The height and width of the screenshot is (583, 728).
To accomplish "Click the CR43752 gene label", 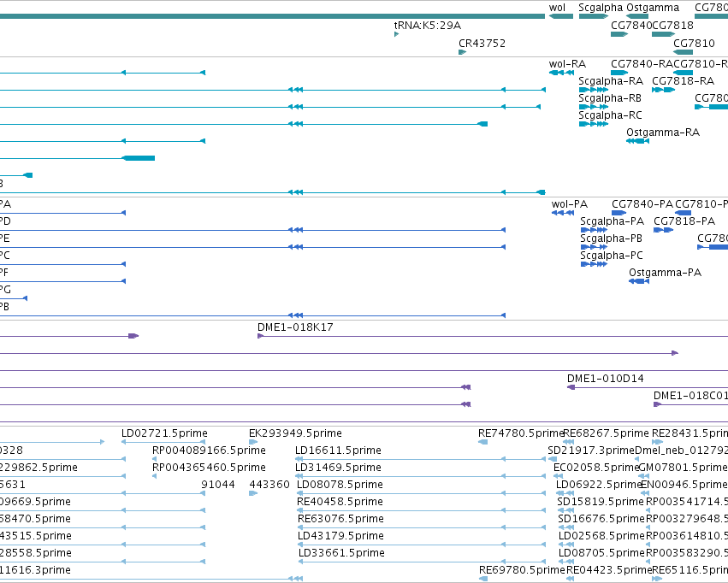I will [x=482, y=43].
